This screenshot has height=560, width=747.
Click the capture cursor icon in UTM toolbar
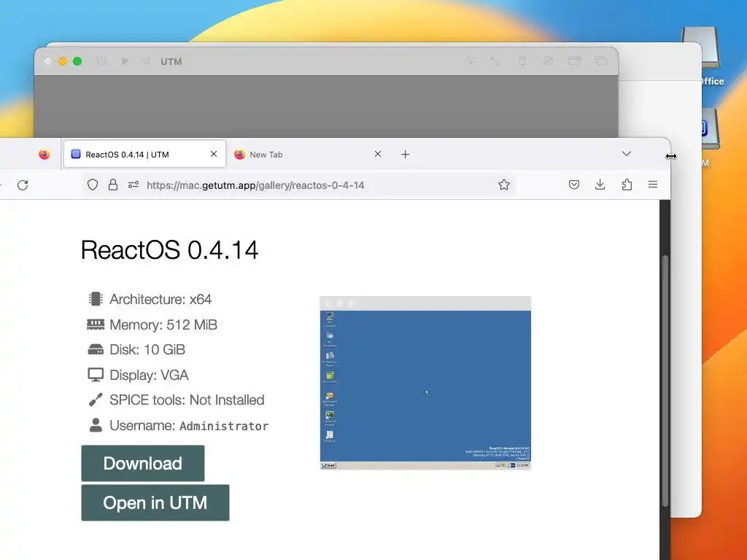[471, 61]
